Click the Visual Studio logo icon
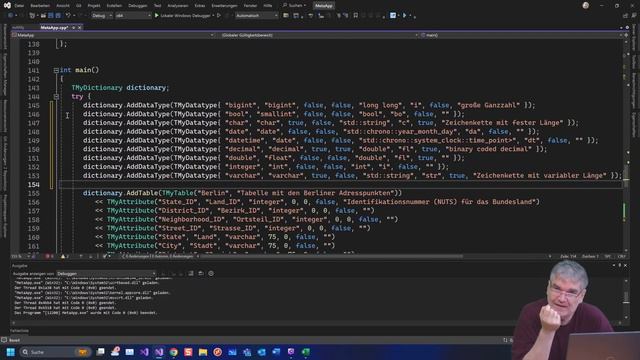Image resolution: width=640 pixels, height=360 pixels. point(7,5)
